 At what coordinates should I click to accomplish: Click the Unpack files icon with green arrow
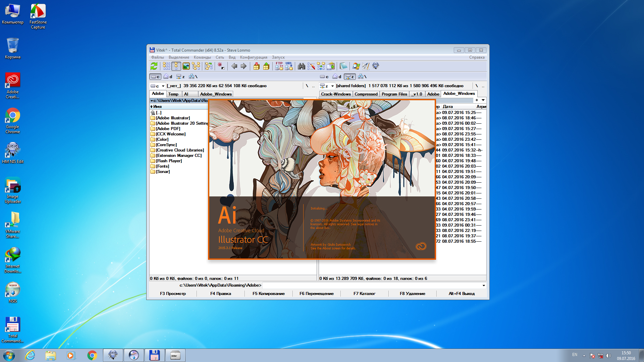(x=266, y=66)
